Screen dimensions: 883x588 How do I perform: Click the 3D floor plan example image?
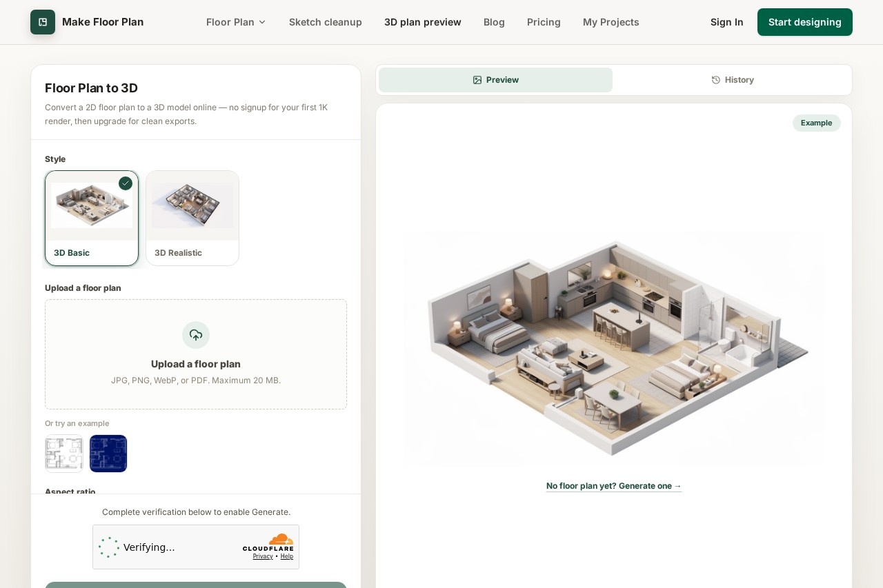(x=614, y=348)
